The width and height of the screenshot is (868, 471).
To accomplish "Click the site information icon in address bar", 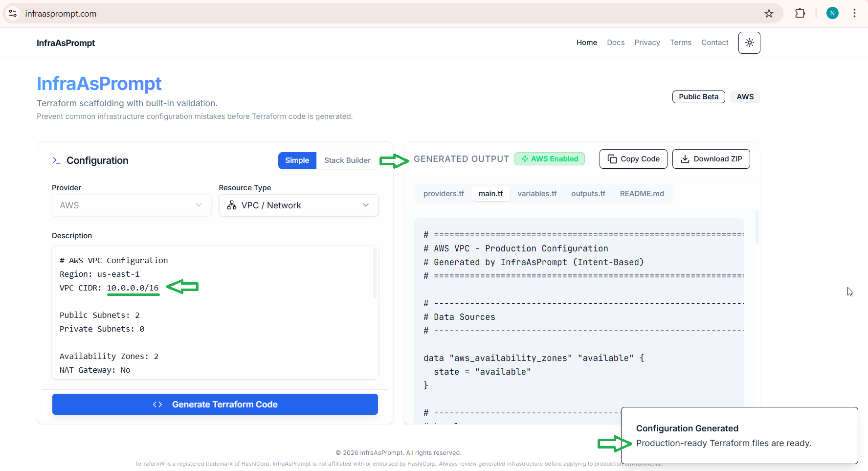I will click(13, 14).
